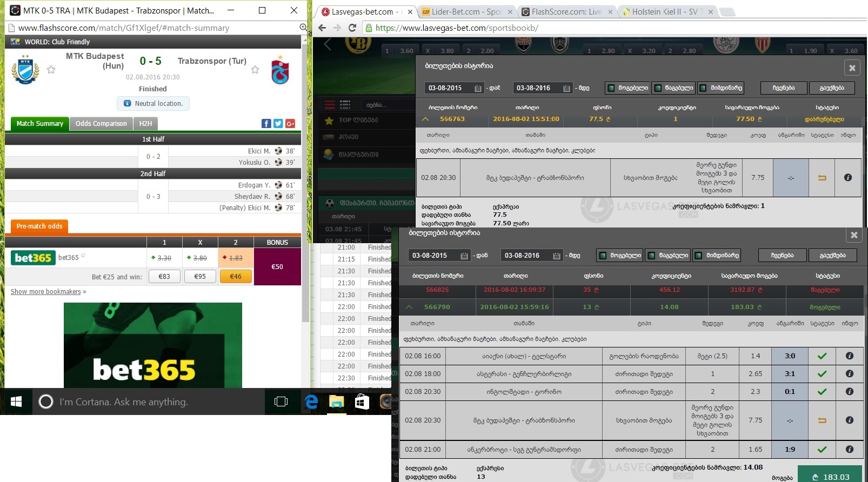Focus the lasvegas-bet.com address bar

(611, 28)
